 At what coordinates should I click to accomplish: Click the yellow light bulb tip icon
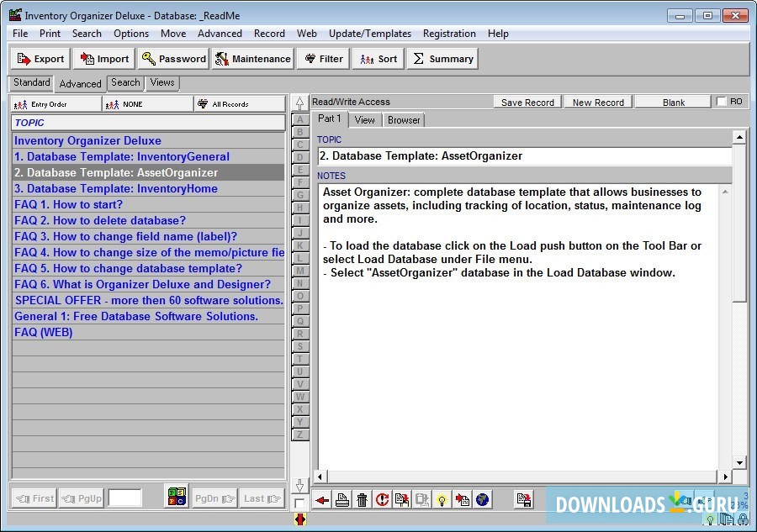(x=442, y=500)
